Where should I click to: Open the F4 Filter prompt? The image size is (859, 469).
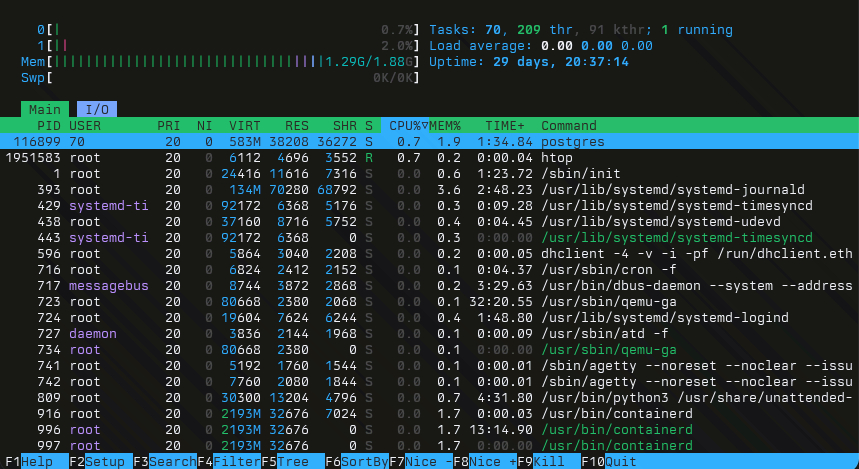tap(229, 462)
